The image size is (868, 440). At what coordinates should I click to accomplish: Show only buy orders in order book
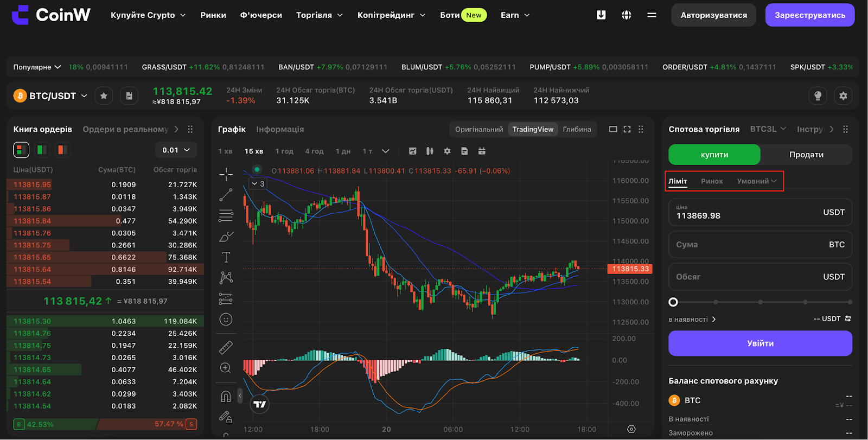click(42, 150)
